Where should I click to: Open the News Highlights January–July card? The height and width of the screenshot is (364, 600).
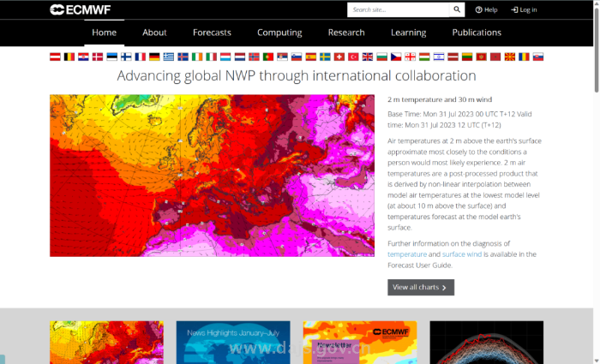233,343
